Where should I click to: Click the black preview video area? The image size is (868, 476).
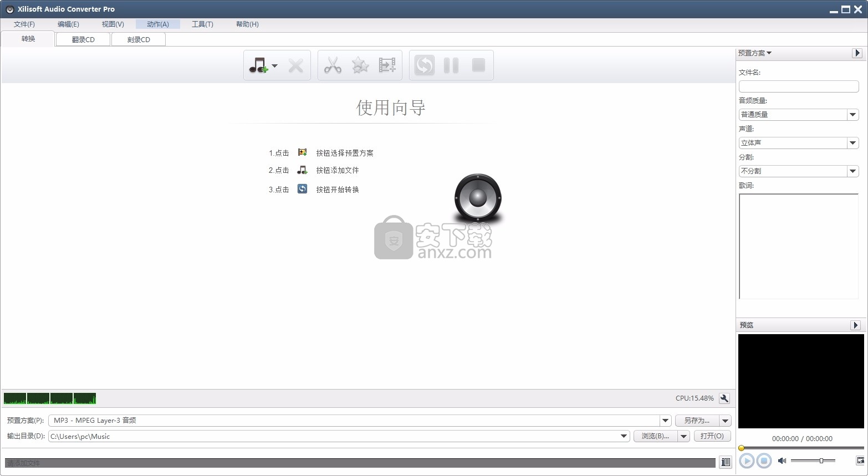point(801,381)
